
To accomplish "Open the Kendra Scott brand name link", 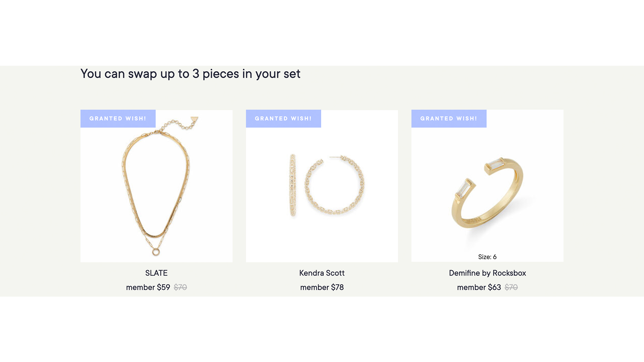I will (322, 273).
